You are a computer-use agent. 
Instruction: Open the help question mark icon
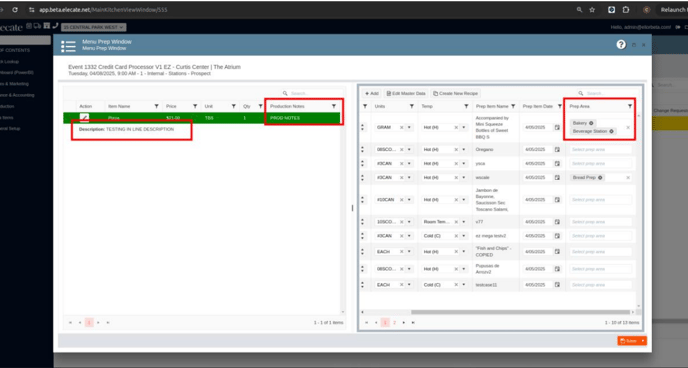coord(621,45)
